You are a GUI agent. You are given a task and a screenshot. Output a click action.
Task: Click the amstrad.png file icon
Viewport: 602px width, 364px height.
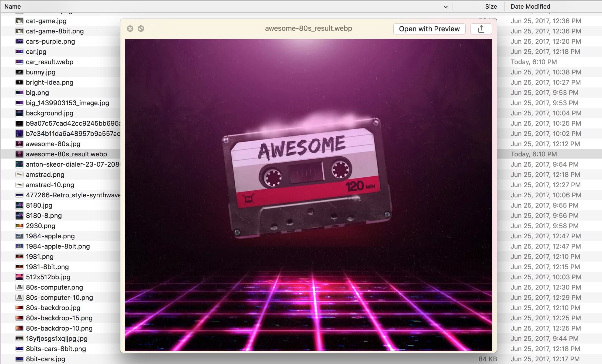pyautogui.click(x=19, y=174)
